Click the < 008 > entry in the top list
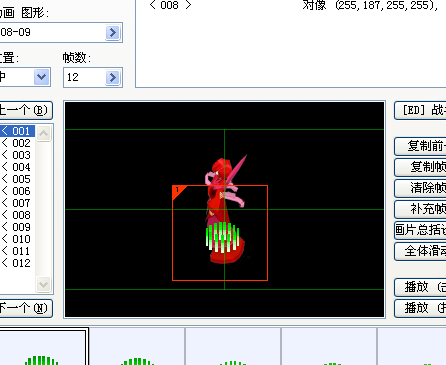This screenshot has height=365, width=446. click(x=170, y=5)
